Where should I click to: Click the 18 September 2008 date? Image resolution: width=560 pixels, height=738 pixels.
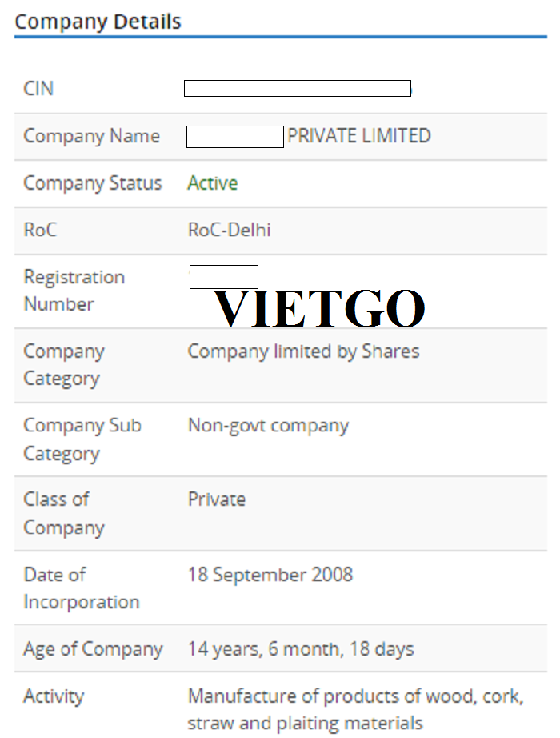(270, 575)
